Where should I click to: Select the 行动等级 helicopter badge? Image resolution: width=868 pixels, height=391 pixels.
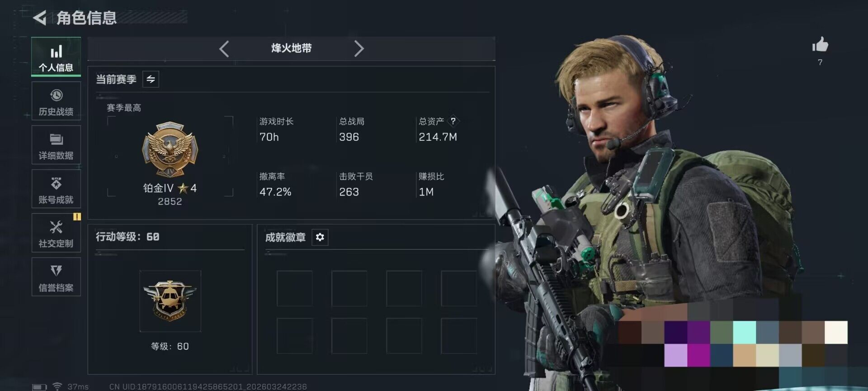point(170,301)
